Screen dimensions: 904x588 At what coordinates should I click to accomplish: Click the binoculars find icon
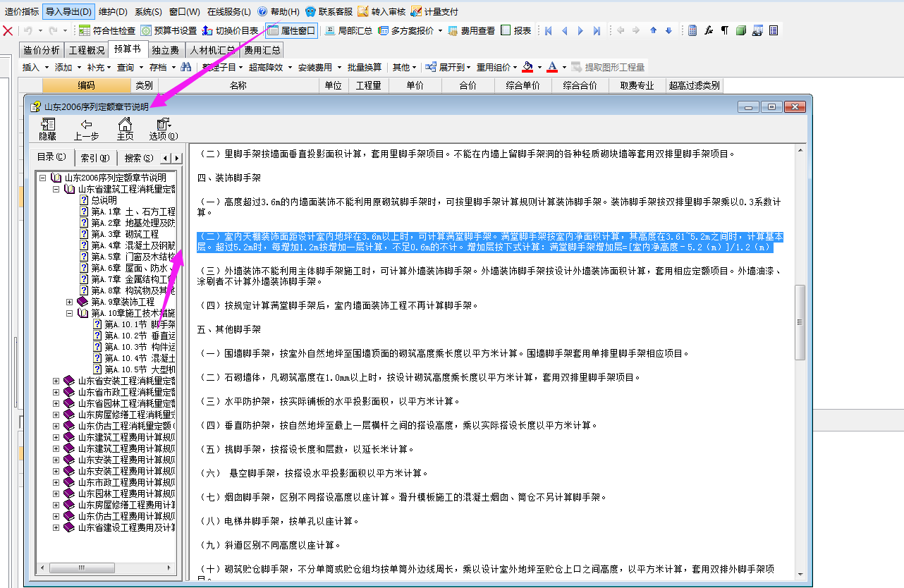point(186,67)
